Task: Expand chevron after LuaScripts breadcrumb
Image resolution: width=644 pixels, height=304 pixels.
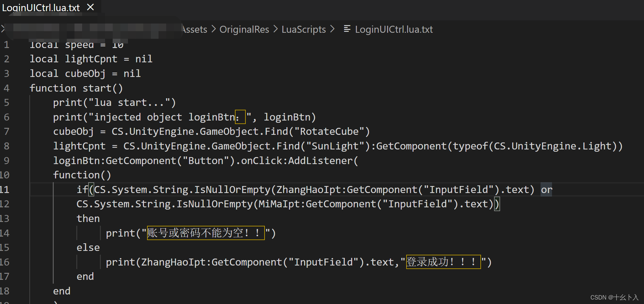Action: coord(332,29)
